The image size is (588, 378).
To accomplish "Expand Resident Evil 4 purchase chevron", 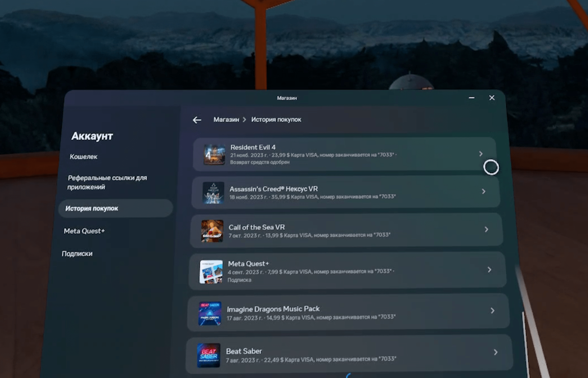I will coord(481,154).
